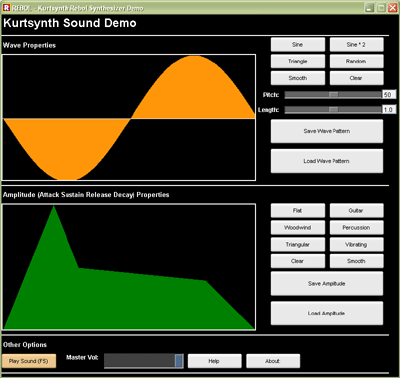Choose the Triangular amplitude shape

click(x=298, y=244)
